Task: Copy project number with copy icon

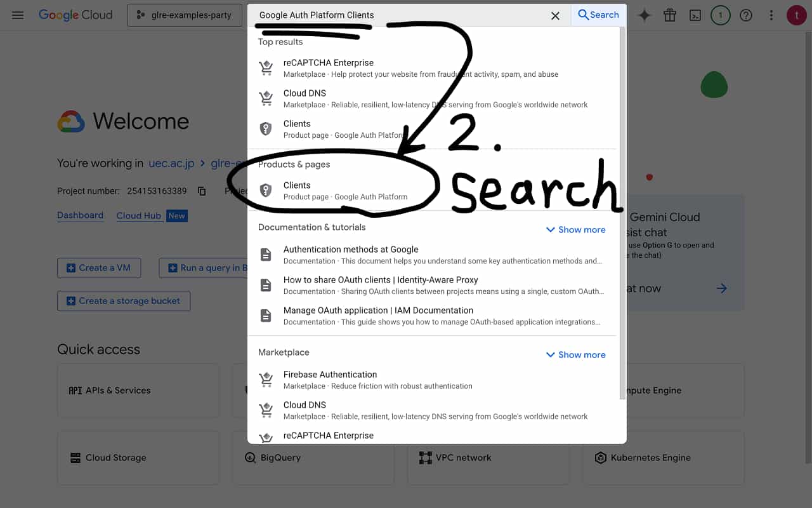Action: 202,191
